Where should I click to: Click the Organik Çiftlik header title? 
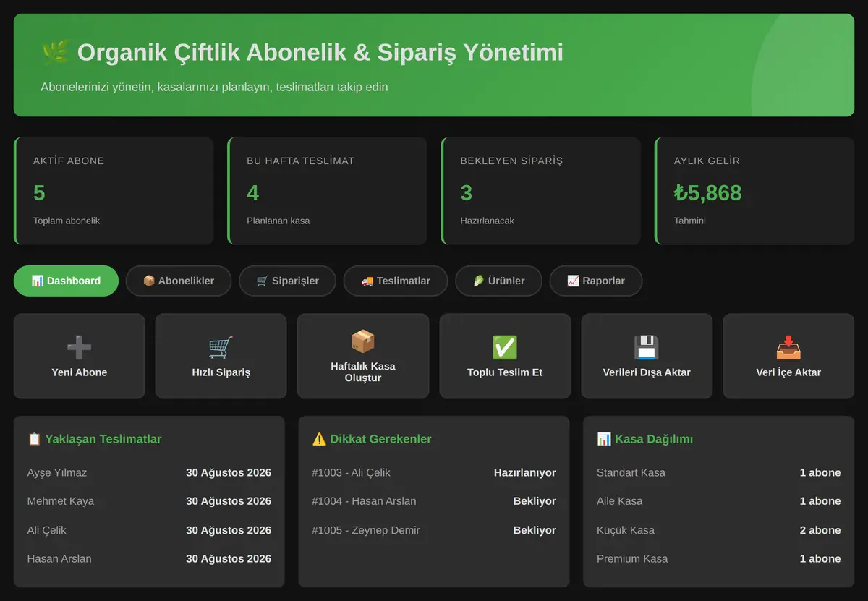tap(302, 52)
